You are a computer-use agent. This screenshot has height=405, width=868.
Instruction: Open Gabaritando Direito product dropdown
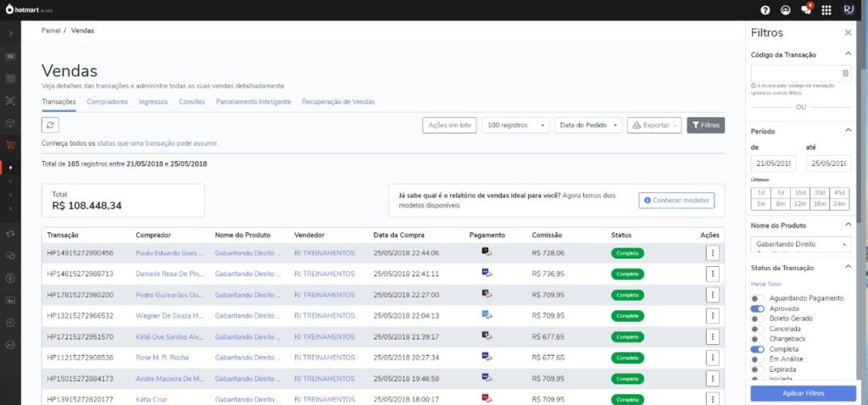(800, 244)
